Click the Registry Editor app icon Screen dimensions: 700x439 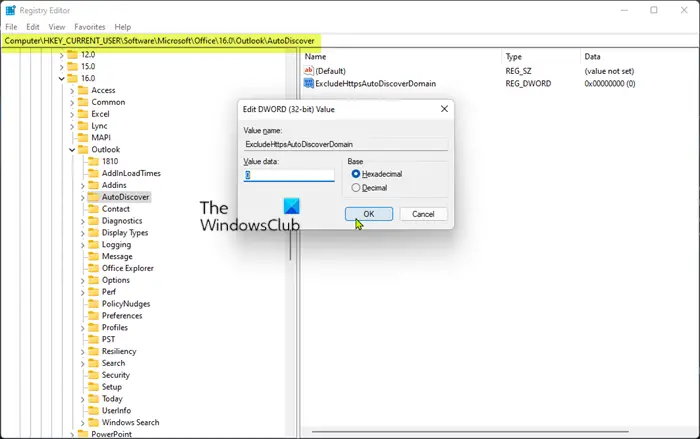click(x=10, y=10)
